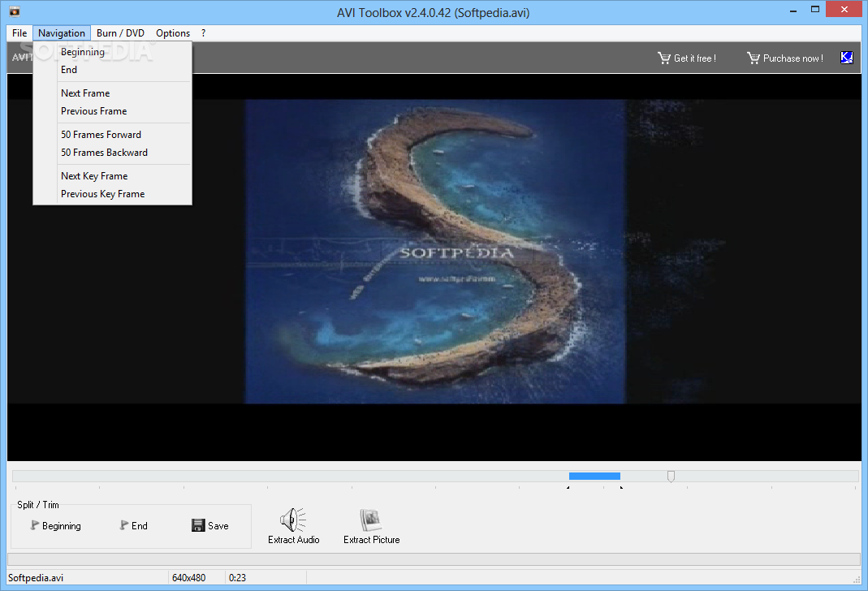Open the Purchase now! link
The height and width of the screenshot is (591, 868).
click(792, 58)
